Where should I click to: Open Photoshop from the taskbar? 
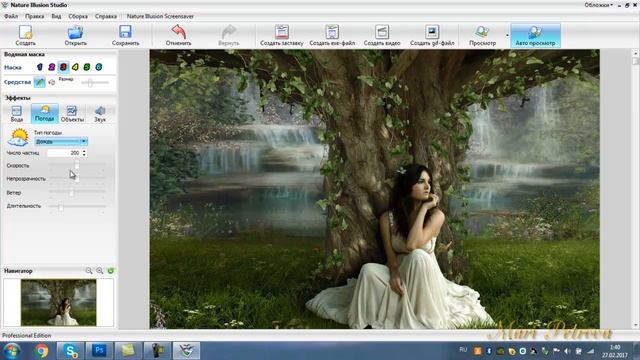tap(99, 351)
